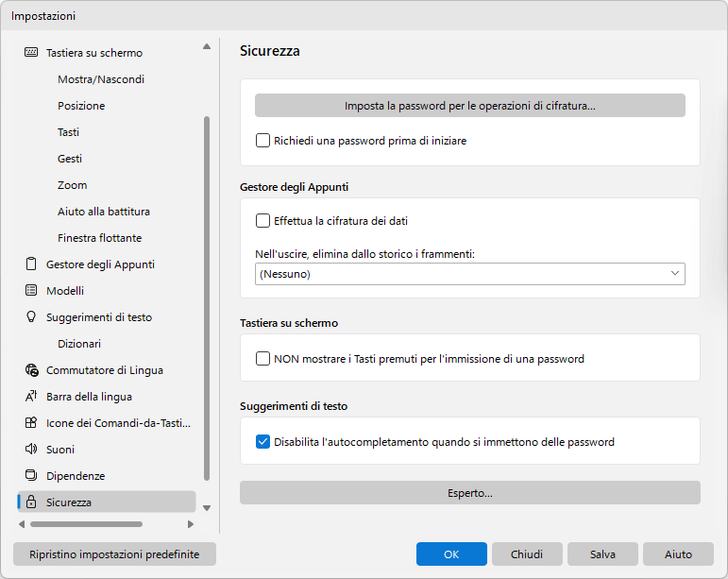This screenshot has height=579, width=728.
Task: Click the keyboard icon beside Tastiera su schermo
Action: pos(31,52)
